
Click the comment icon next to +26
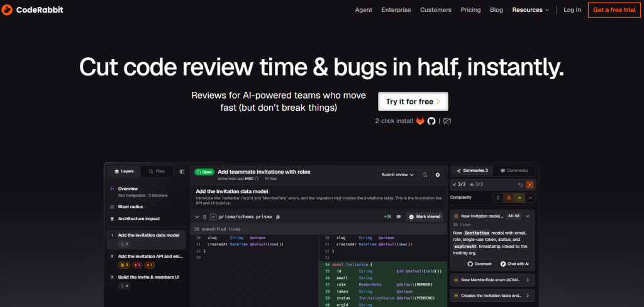point(398,216)
